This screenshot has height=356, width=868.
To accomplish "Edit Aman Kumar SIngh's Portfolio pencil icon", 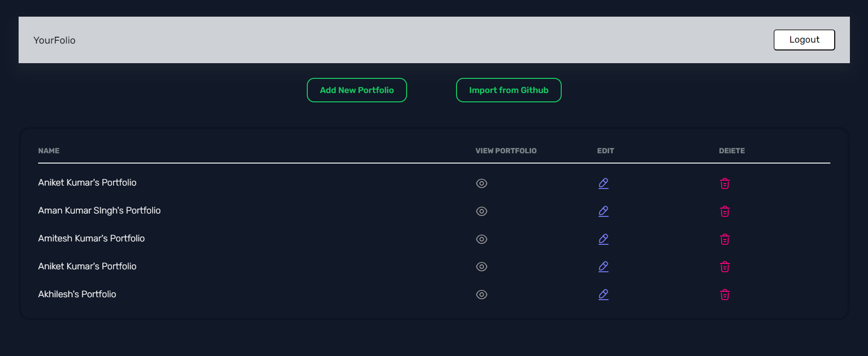I will point(603,211).
